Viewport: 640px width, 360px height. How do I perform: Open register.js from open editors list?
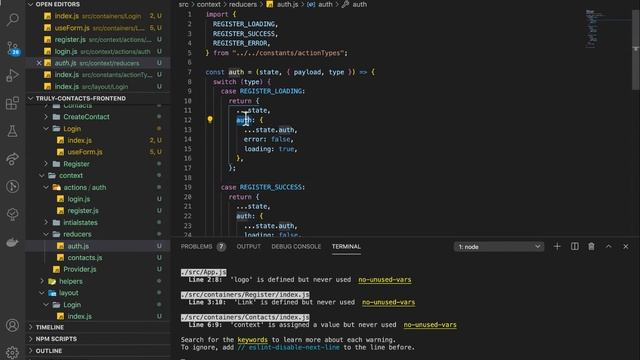tap(98, 40)
